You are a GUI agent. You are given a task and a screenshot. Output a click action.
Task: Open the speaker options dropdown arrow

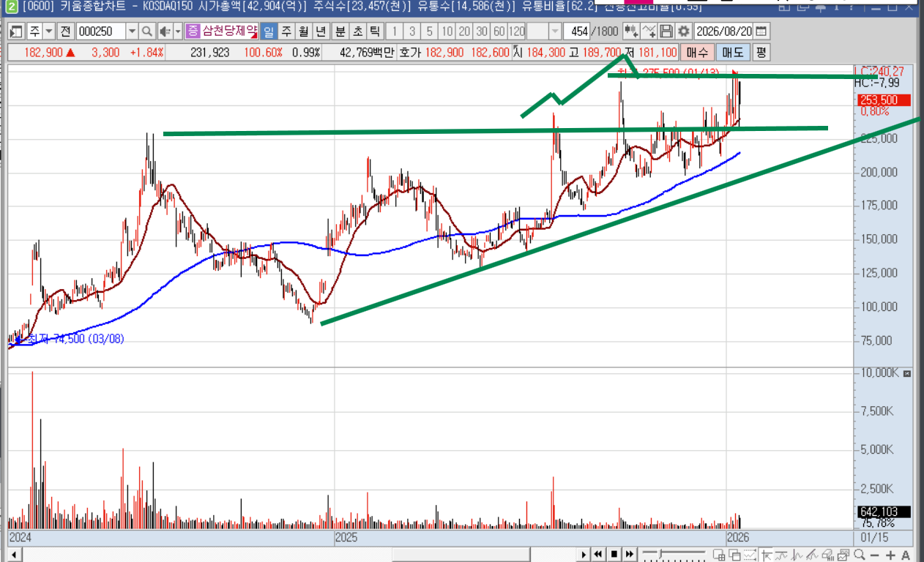[177, 31]
